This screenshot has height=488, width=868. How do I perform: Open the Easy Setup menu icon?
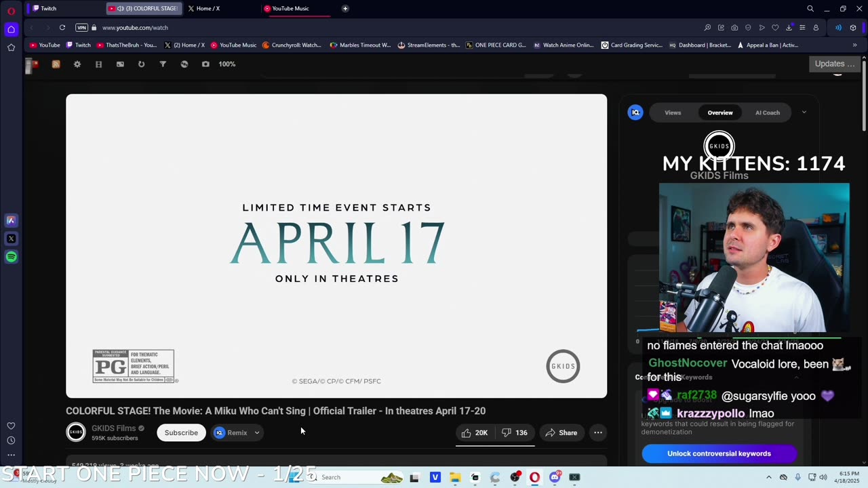pyautogui.click(x=802, y=28)
